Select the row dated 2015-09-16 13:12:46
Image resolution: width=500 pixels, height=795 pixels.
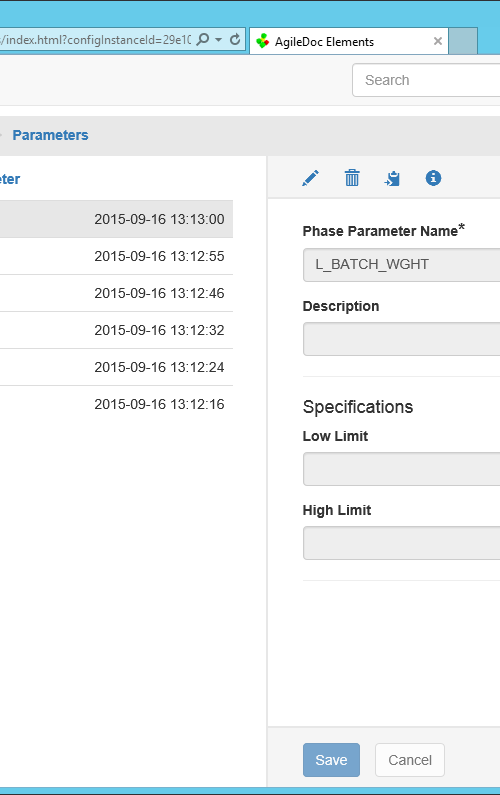coord(116,293)
